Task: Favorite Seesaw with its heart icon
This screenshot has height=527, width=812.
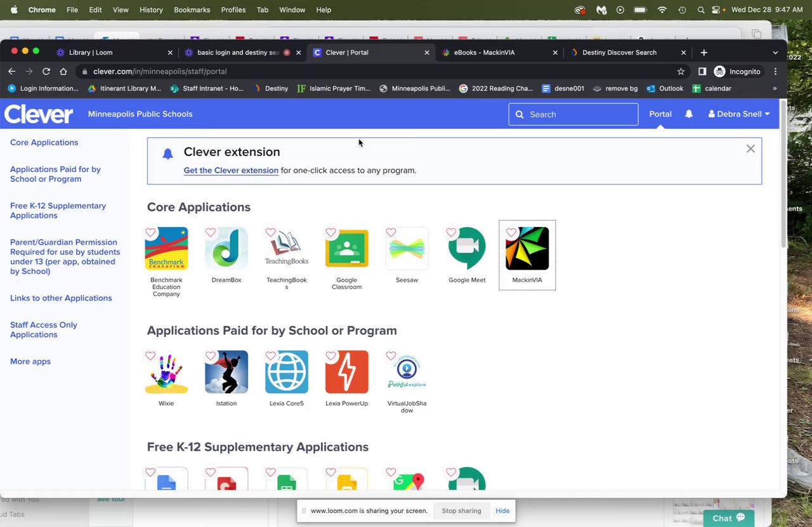Action: (x=391, y=233)
